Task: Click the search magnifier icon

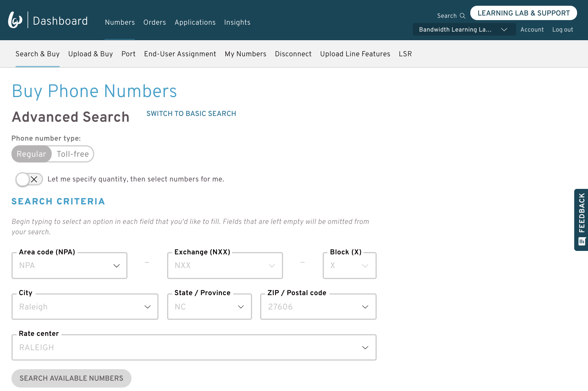Action: click(463, 16)
